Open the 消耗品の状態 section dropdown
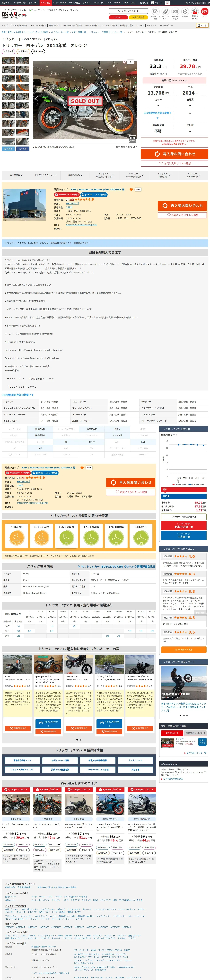Viewport: 210px width, 980px height. click(75, 175)
